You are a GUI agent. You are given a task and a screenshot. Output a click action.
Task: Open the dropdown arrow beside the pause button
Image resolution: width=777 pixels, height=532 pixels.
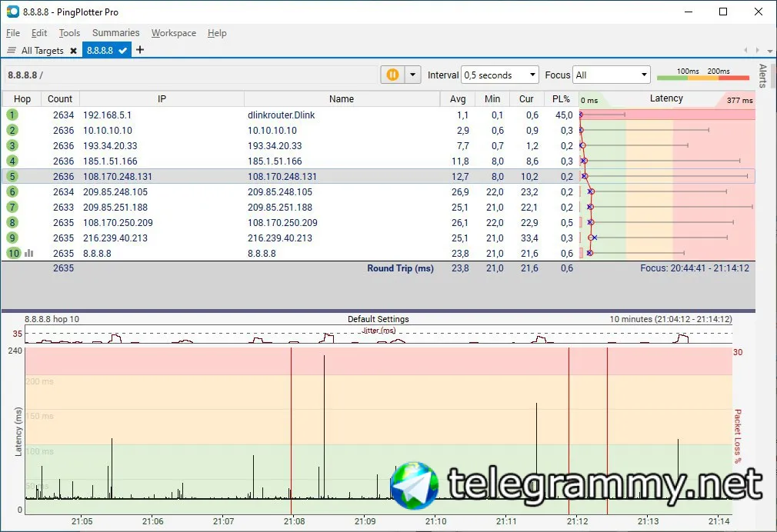[x=413, y=75]
